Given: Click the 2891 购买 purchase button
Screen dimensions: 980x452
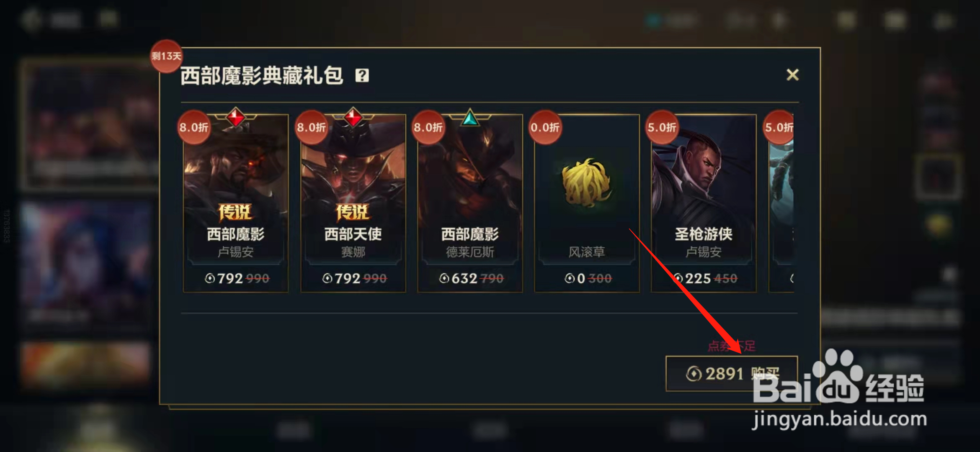Looking at the screenshot, I should tap(732, 374).
